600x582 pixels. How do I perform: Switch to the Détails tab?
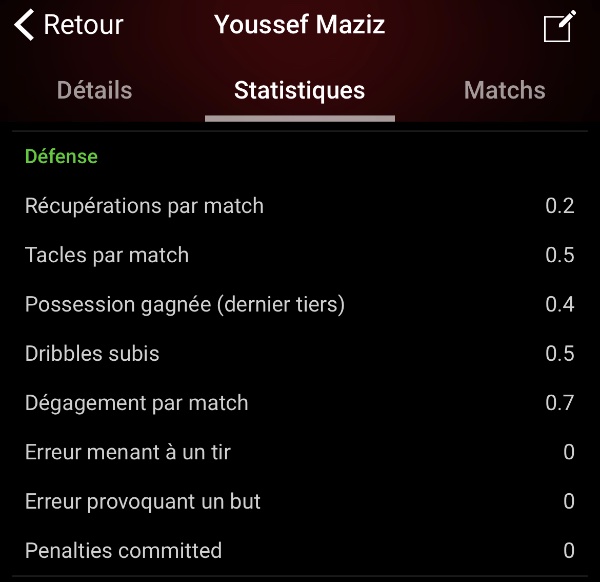(x=95, y=90)
